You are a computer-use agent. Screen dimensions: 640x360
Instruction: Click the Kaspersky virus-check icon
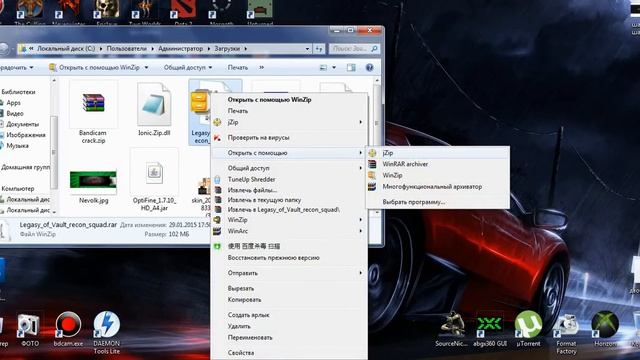[x=218, y=138]
